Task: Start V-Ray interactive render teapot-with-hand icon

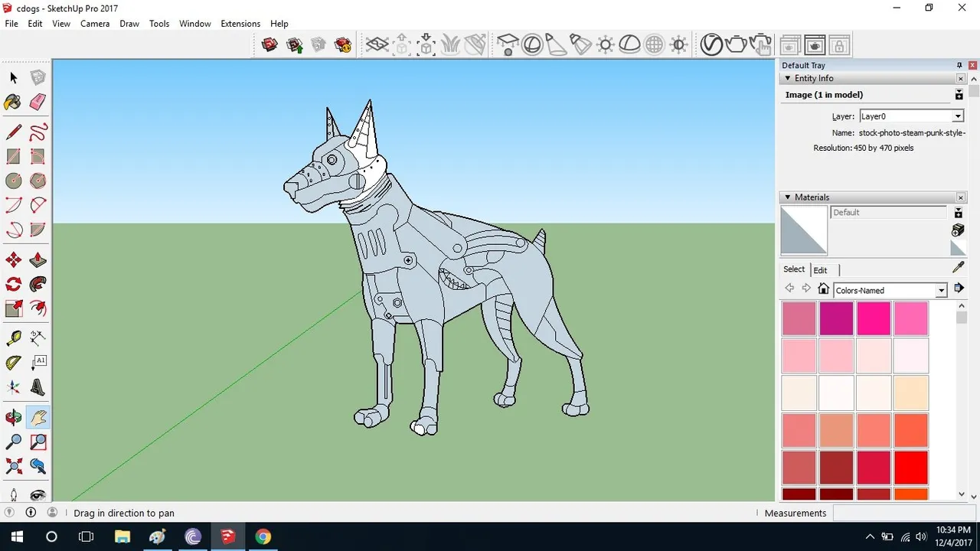Action: click(760, 44)
